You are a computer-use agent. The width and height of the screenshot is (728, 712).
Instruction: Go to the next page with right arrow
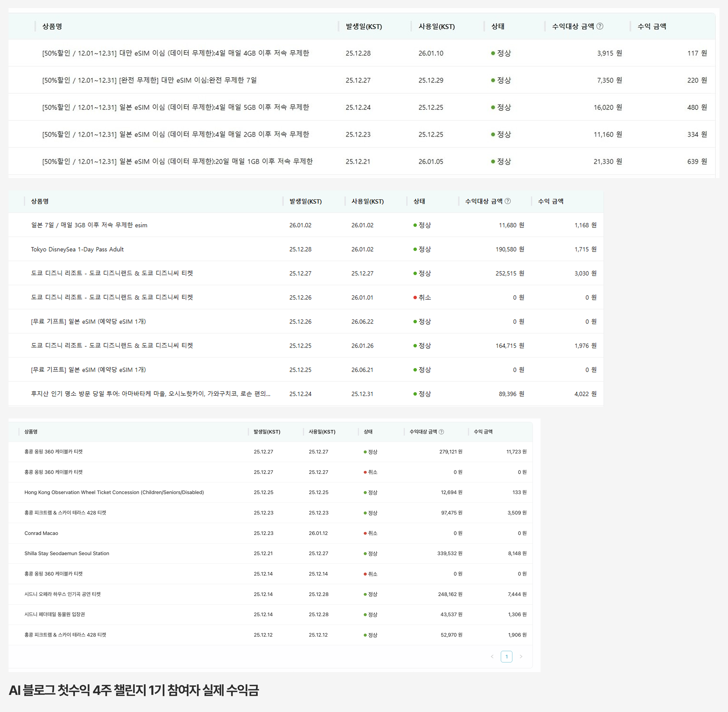521,656
